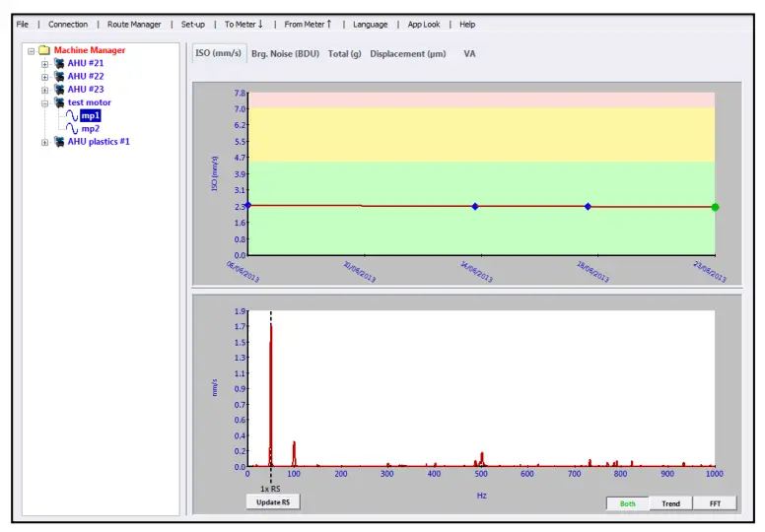Click the AHU #22 machine icon
765x532 pixels.
59,77
